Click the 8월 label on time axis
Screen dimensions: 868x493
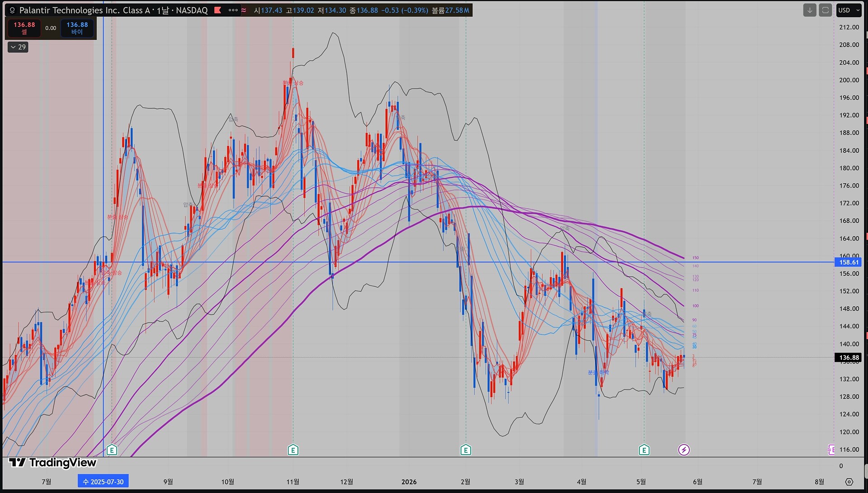[x=819, y=482]
